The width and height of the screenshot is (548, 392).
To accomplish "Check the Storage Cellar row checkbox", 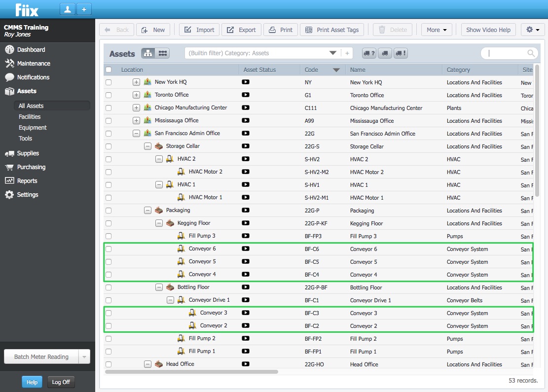I will (x=109, y=146).
